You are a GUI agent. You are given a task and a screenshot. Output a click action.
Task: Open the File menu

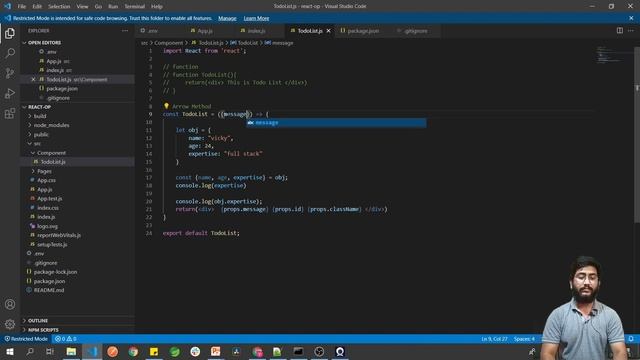22,7
